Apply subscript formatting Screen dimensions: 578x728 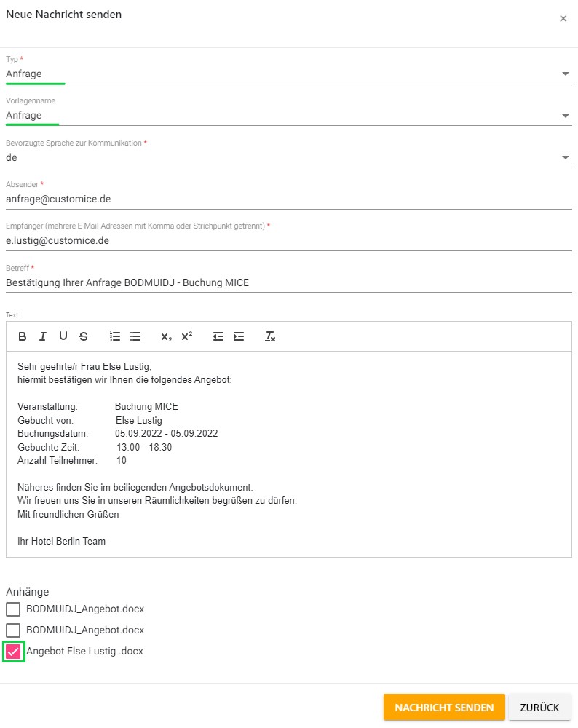pos(166,336)
